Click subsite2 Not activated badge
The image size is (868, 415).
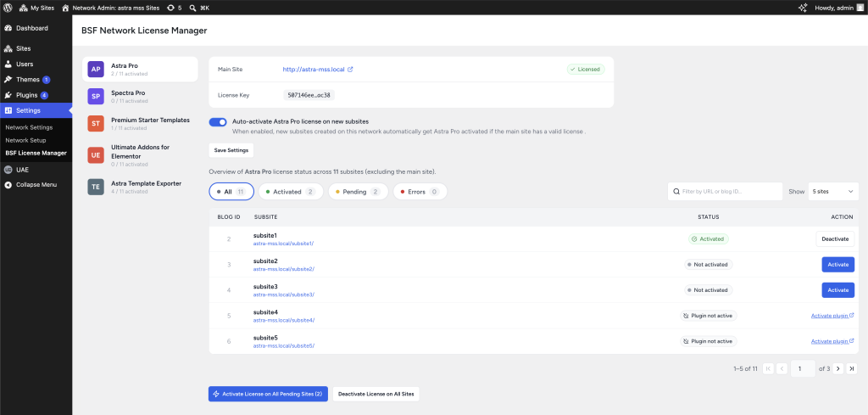pyautogui.click(x=708, y=264)
